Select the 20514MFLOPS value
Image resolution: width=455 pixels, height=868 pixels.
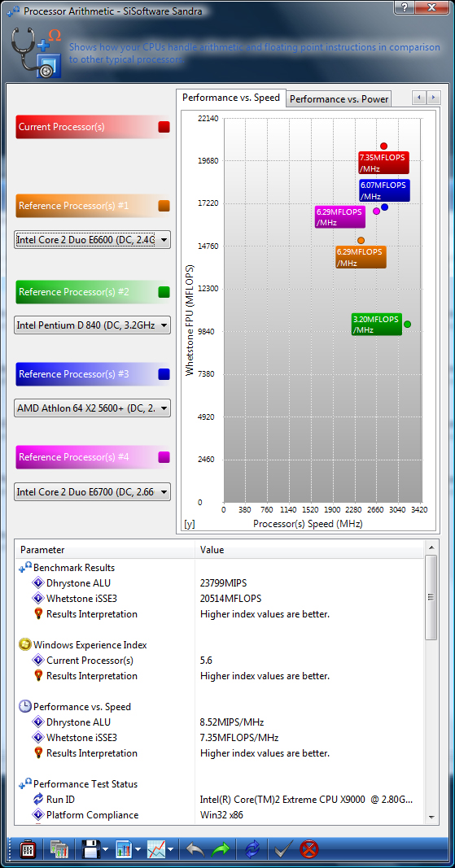[x=230, y=599]
